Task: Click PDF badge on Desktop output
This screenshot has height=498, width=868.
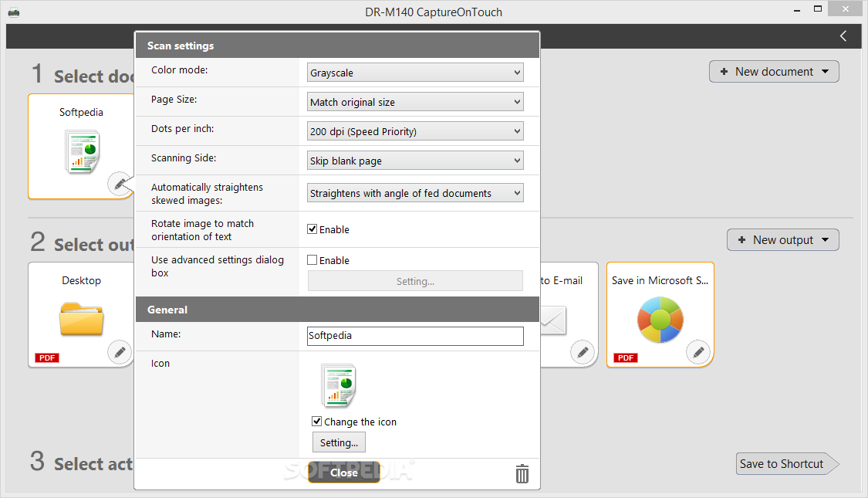Action: click(x=47, y=357)
